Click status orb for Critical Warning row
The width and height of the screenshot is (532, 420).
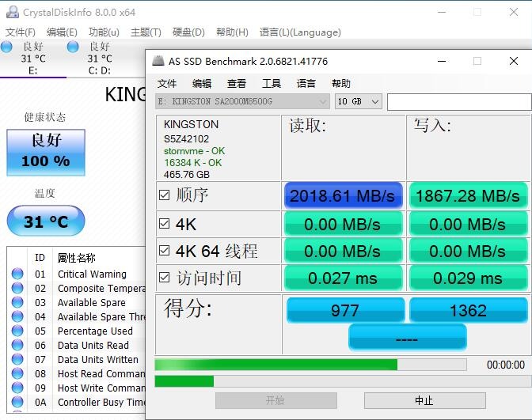[x=17, y=274]
